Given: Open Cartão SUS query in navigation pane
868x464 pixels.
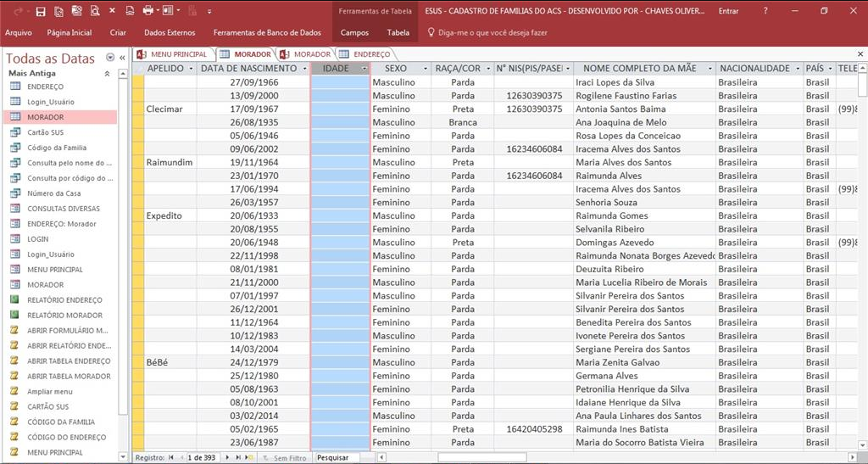Looking at the screenshot, I should pyautogui.click(x=47, y=132).
